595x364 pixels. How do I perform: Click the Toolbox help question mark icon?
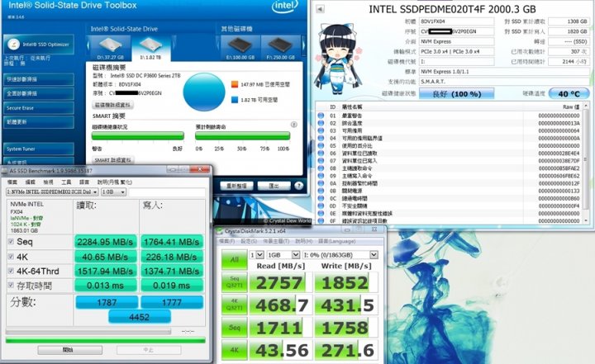click(x=298, y=186)
